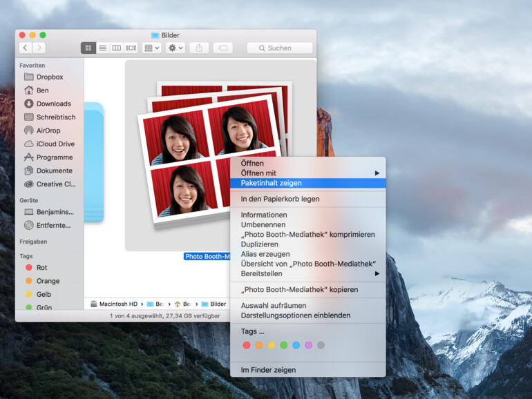Choose Öffnen from the context menu

[307, 163]
